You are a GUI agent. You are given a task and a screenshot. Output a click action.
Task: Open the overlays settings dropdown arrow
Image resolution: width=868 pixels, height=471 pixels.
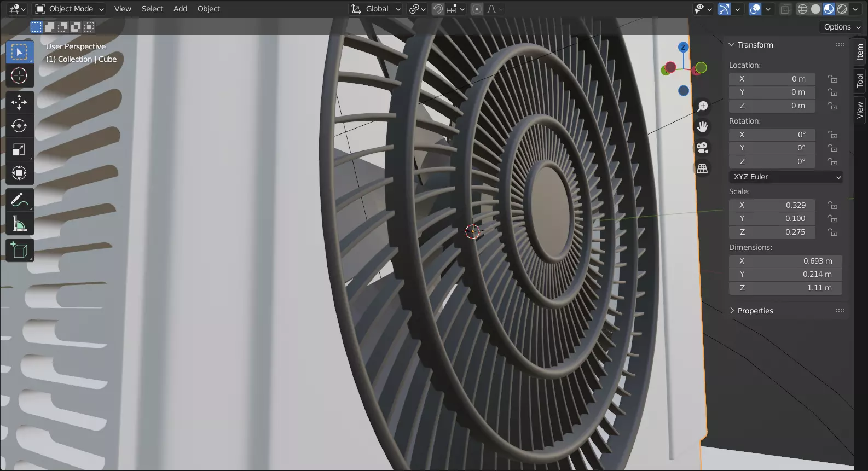(x=768, y=9)
